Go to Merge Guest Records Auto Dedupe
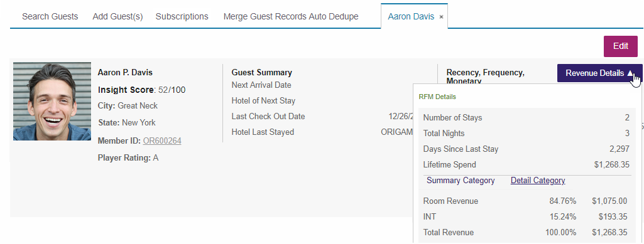 pos(291,16)
